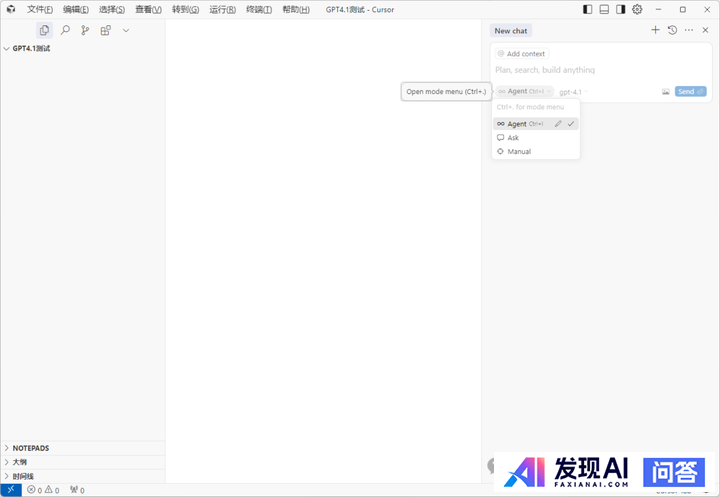Toggle the primary sidebar layout icon
Screen dimensions: 720x497
click(587, 9)
